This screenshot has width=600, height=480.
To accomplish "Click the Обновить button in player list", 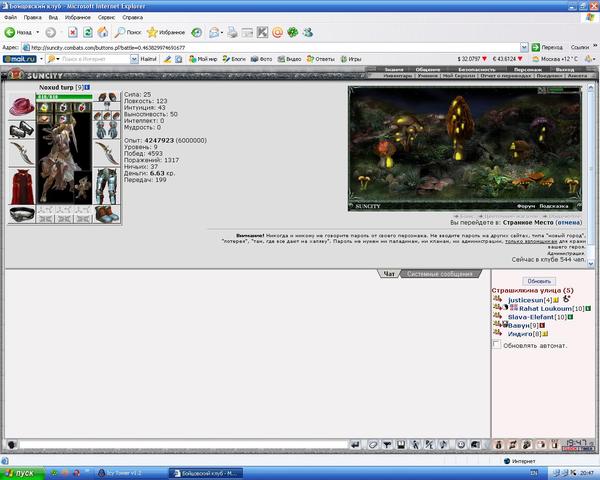I will pyautogui.click(x=539, y=281).
